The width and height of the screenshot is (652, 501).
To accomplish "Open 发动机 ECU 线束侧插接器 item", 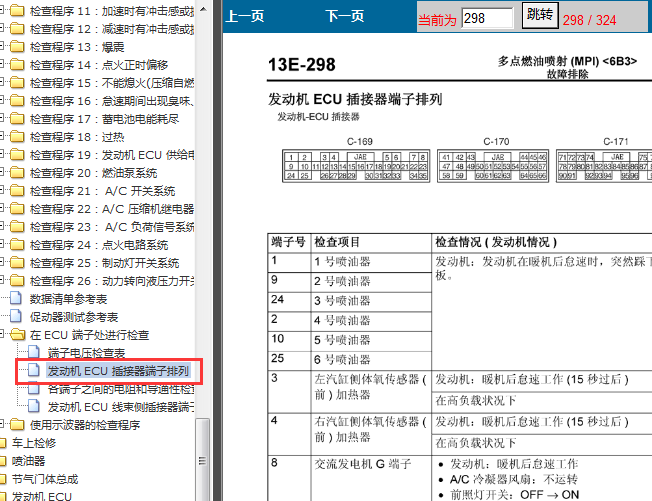I will [x=121, y=407].
